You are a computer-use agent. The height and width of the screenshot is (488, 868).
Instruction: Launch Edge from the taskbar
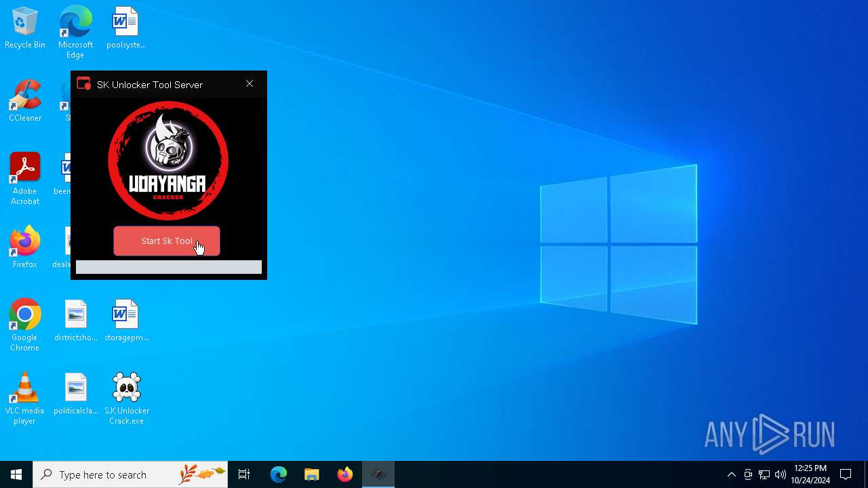tap(279, 474)
